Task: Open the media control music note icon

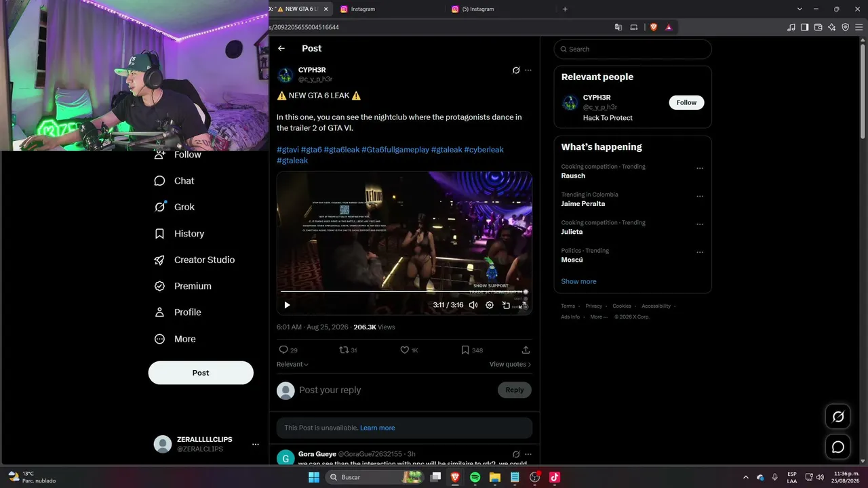Action: coord(791,27)
